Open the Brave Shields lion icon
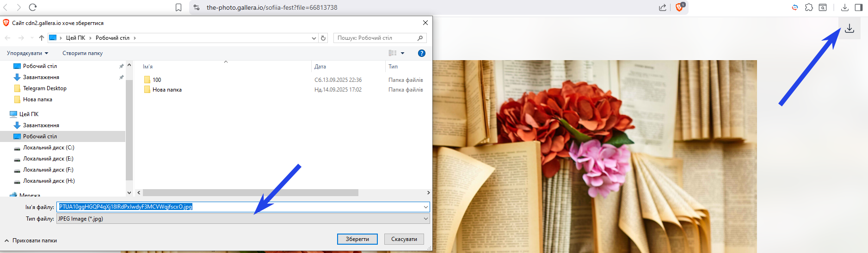The height and width of the screenshot is (253, 868). point(679,7)
